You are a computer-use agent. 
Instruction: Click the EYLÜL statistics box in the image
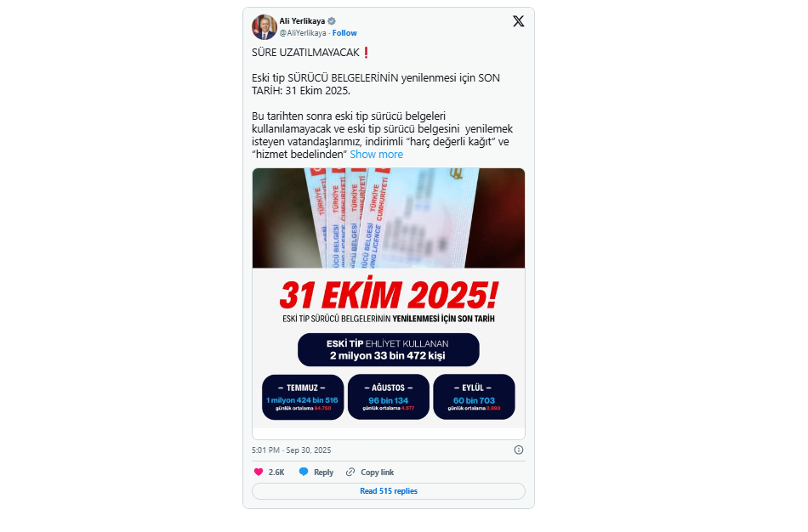point(474,397)
